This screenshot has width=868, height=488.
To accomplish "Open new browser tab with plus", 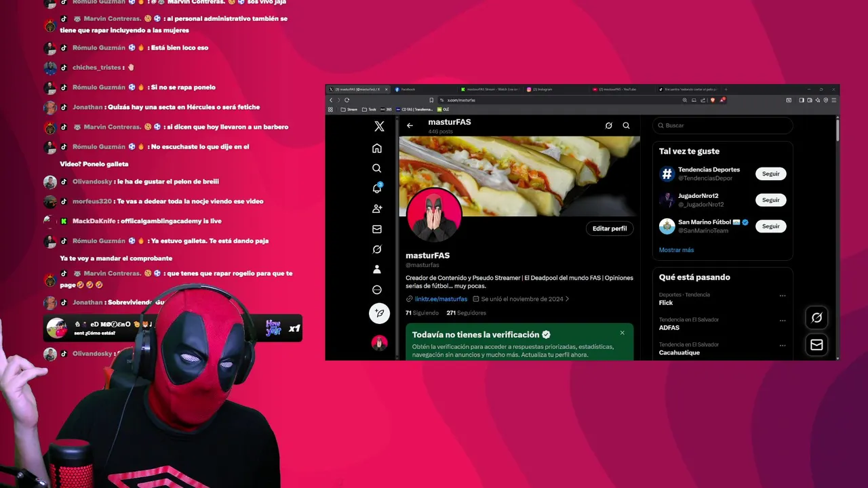I will 726,89.
